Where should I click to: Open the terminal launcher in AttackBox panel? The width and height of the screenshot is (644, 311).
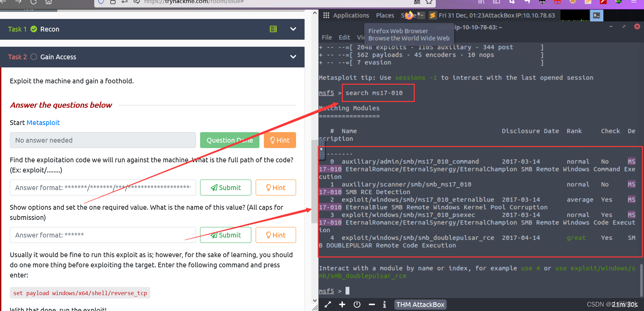421,15
